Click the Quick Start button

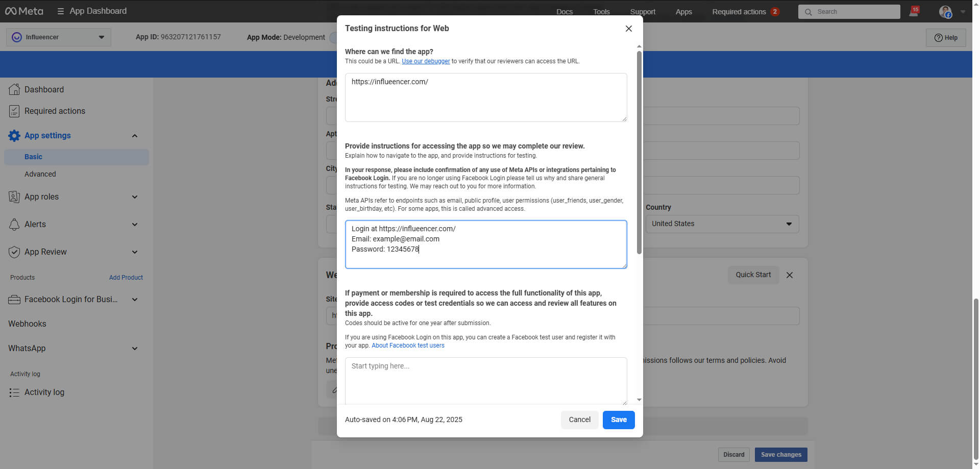[753, 275]
